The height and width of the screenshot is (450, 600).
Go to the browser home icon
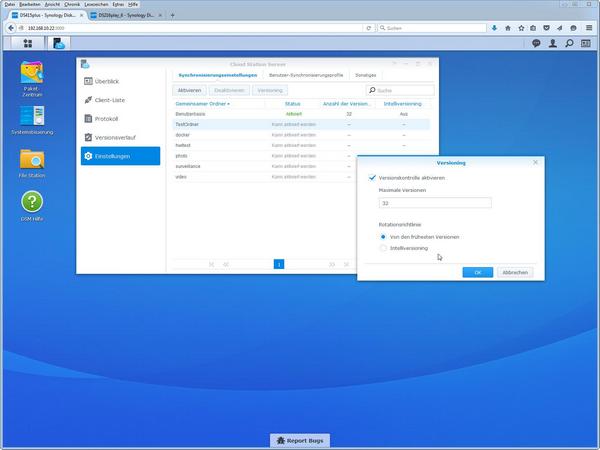point(508,28)
